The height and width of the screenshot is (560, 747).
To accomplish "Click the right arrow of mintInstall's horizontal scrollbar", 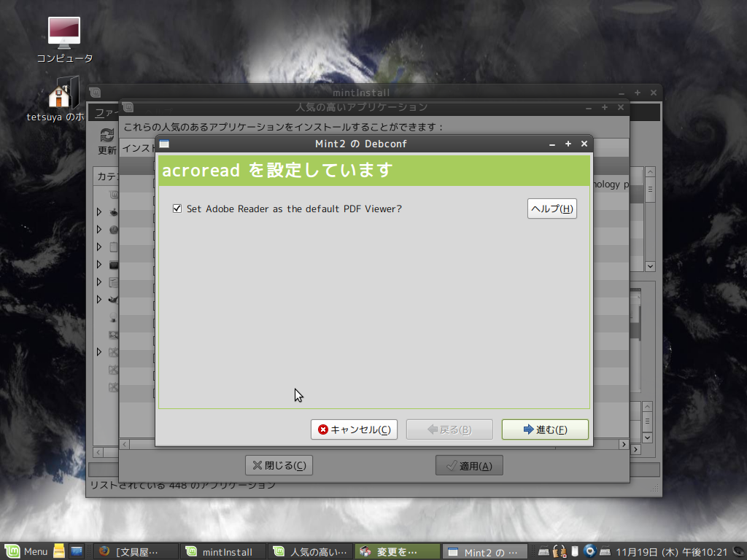I will 635,449.
